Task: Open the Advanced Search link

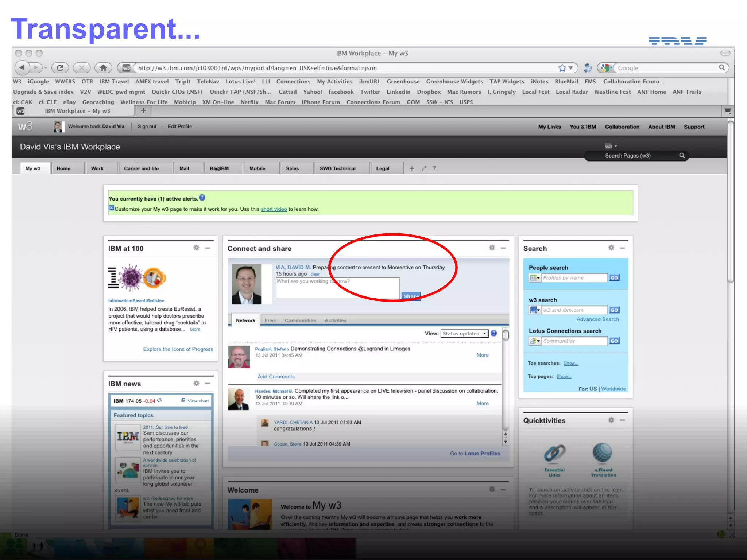Action: tap(597, 319)
